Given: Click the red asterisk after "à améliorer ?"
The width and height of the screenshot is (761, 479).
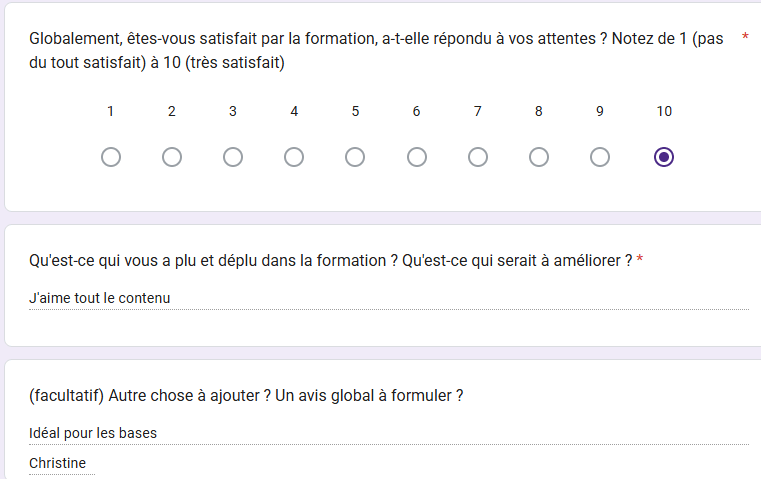Looking at the screenshot, I should coord(640,261).
